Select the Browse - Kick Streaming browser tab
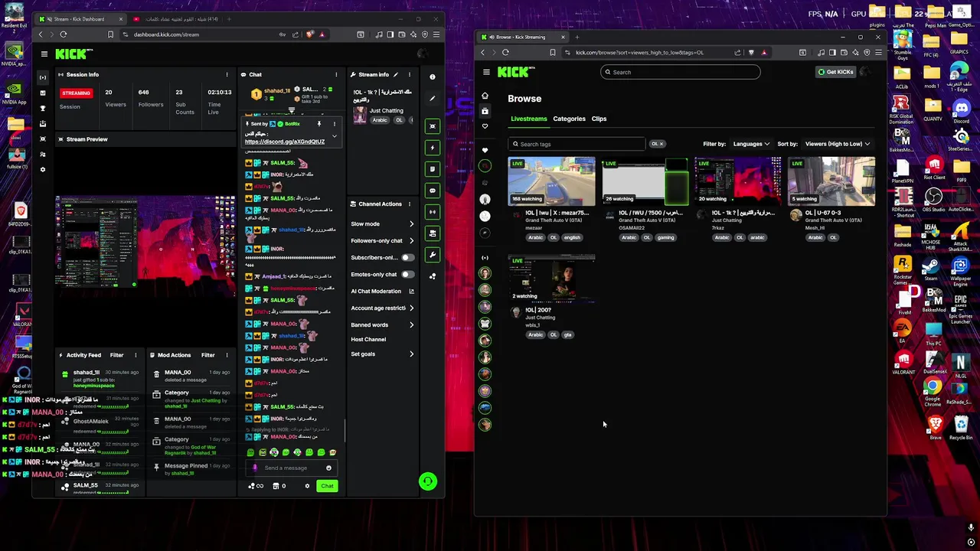The height and width of the screenshot is (551, 980). 522,37
